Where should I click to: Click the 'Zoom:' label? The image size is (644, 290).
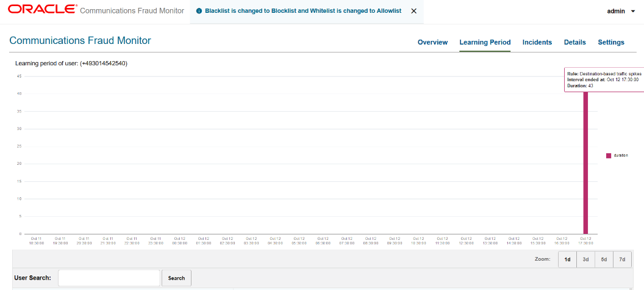pyautogui.click(x=543, y=259)
